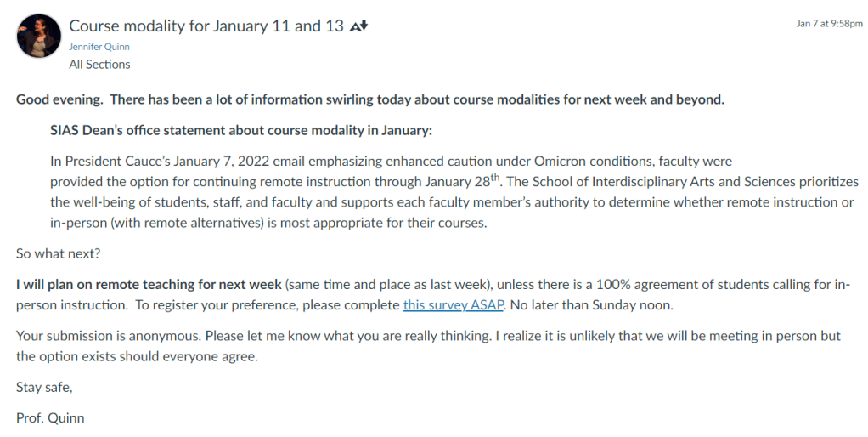Click the 'Good evening' opening sentence
Viewport: 868px width, 437px height.
(x=369, y=99)
